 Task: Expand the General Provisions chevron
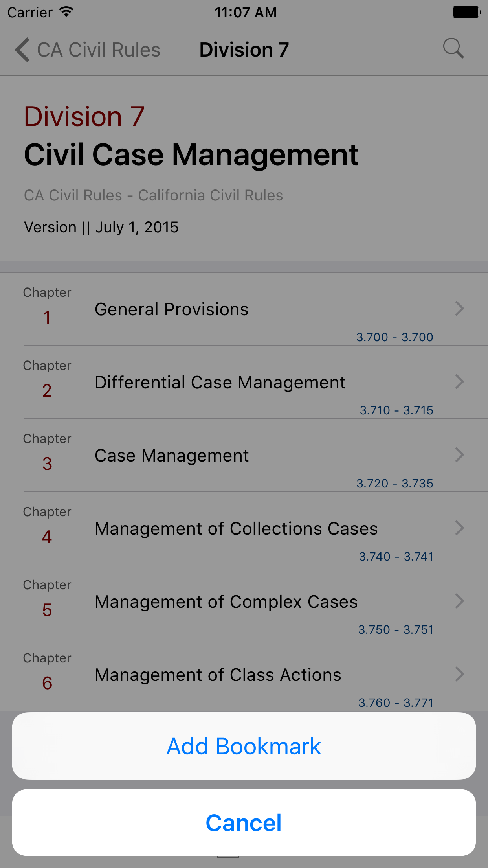coord(459,309)
